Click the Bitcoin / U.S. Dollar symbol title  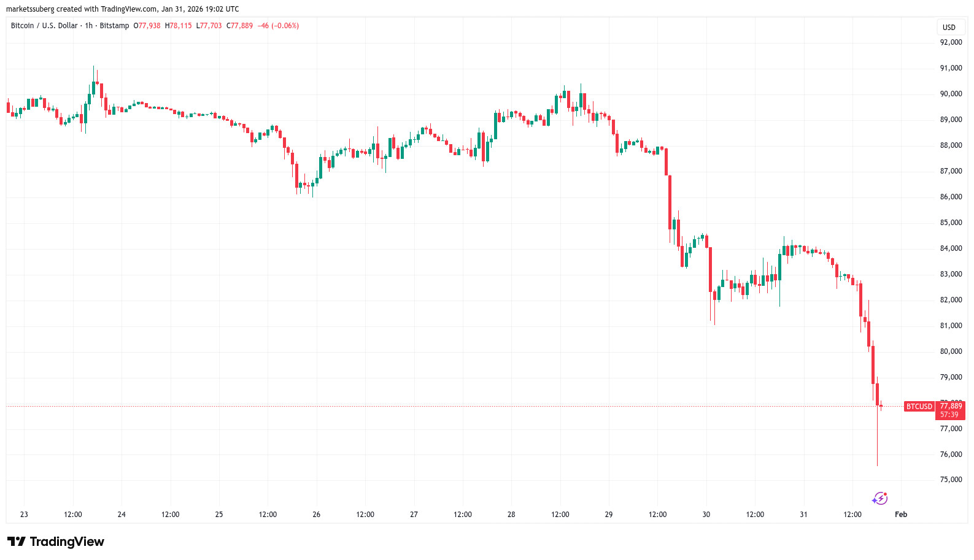click(44, 26)
